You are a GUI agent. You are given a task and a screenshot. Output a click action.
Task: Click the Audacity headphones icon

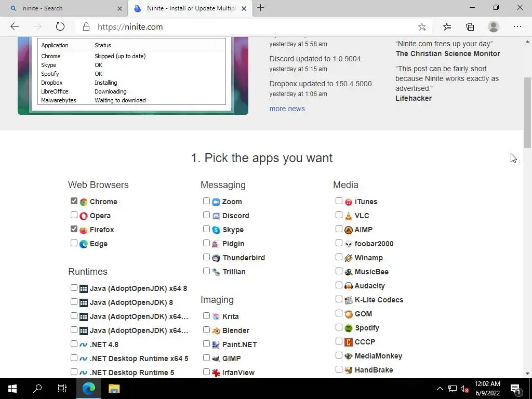coord(349,286)
